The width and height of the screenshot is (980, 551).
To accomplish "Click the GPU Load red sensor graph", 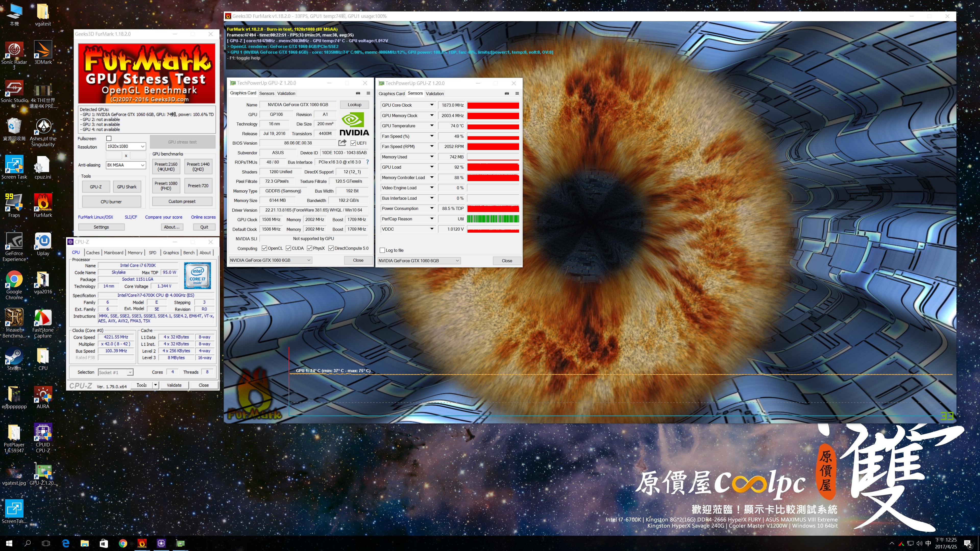I will [493, 167].
